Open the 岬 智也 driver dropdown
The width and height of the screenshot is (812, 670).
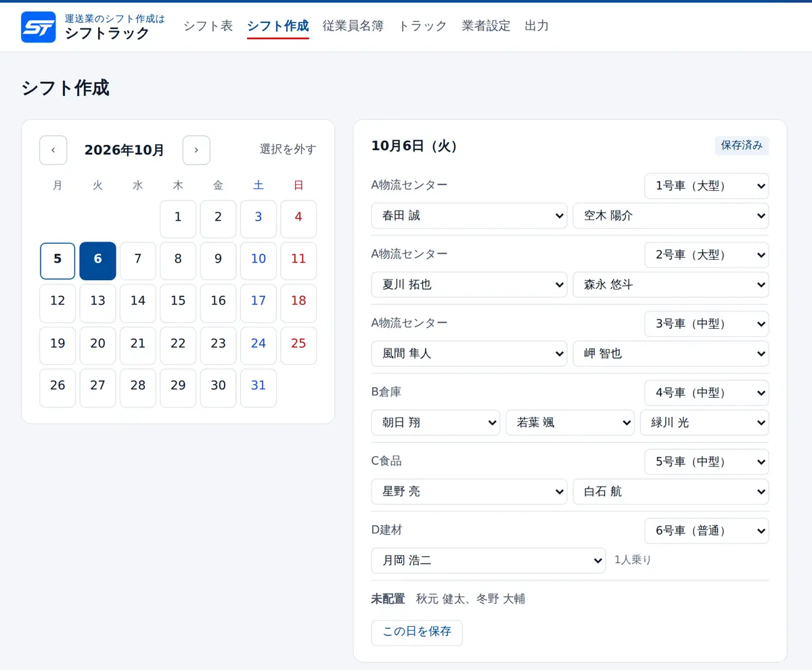pyautogui.click(x=671, y=354)
